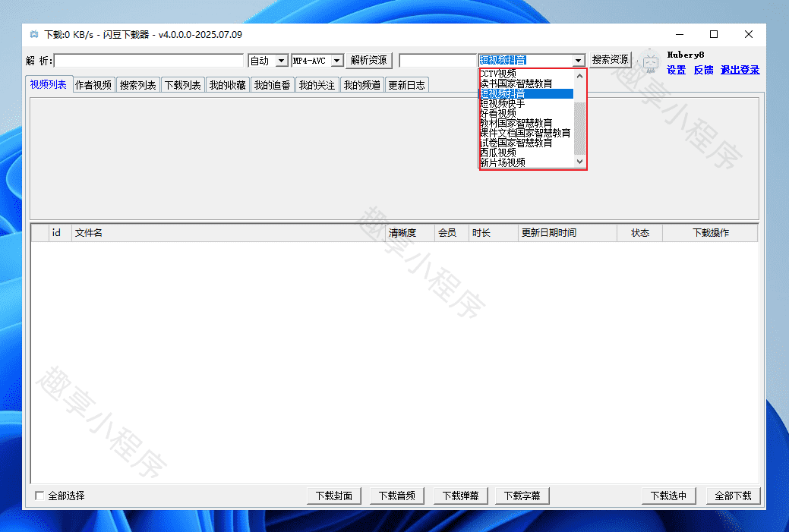Close the 闪豆下载器 window
Viewport: 789px width, 532px height.
tap(749, 34)
